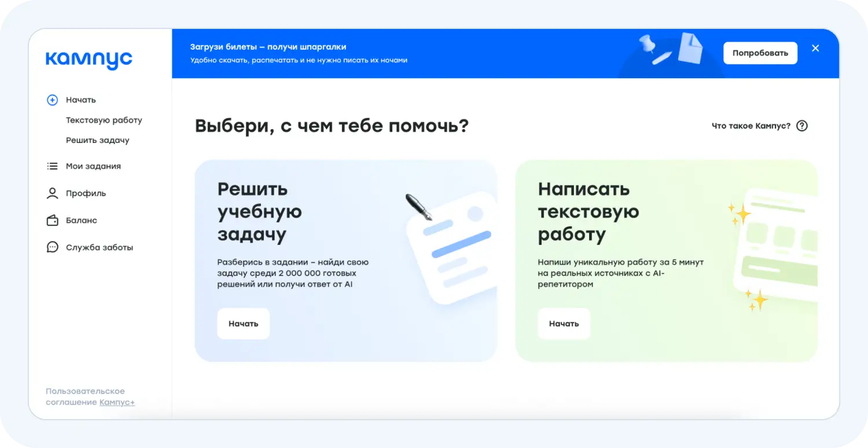This screenshot has height=448, width=868.
Task: Click the Попробовать button in the banner
Action: coord(760,53)
